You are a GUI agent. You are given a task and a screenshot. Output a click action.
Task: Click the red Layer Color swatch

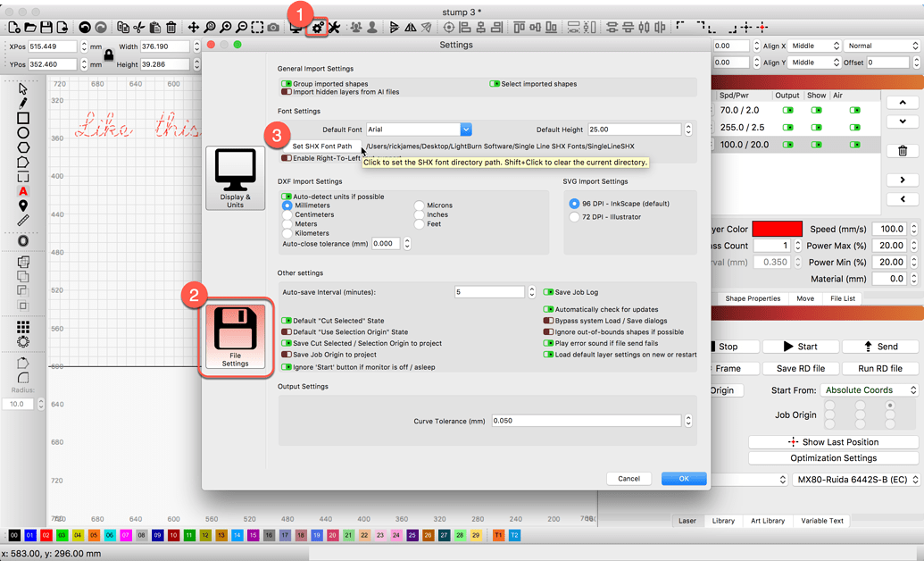(x=778, y=230)
